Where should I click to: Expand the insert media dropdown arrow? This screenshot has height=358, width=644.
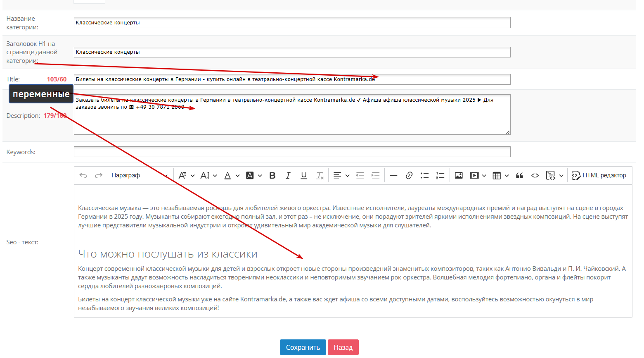[484, 176]
